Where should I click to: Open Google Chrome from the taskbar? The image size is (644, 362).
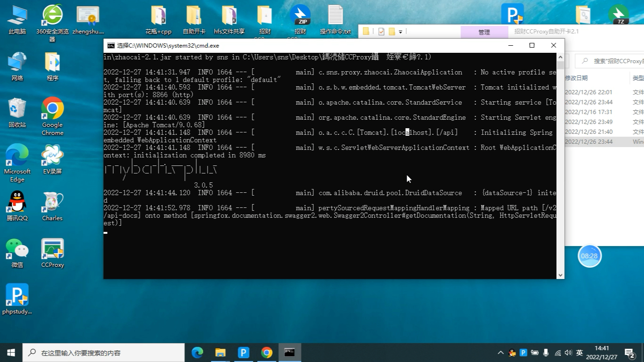(267, 353)
